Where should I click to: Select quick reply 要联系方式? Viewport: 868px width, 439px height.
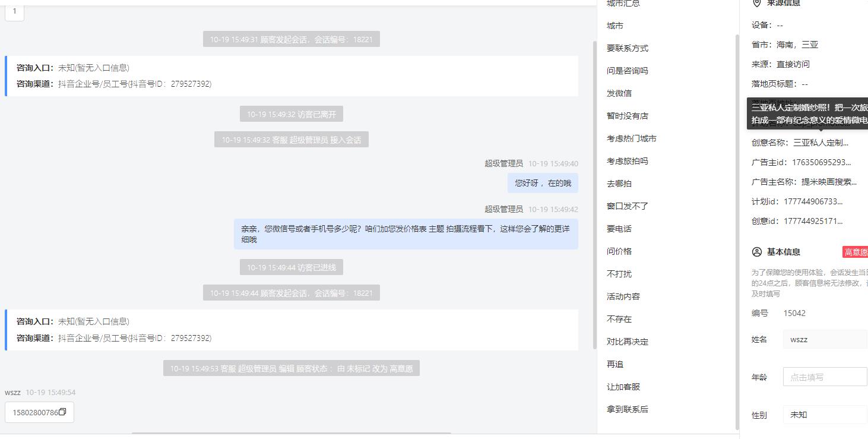click(628, 48)
